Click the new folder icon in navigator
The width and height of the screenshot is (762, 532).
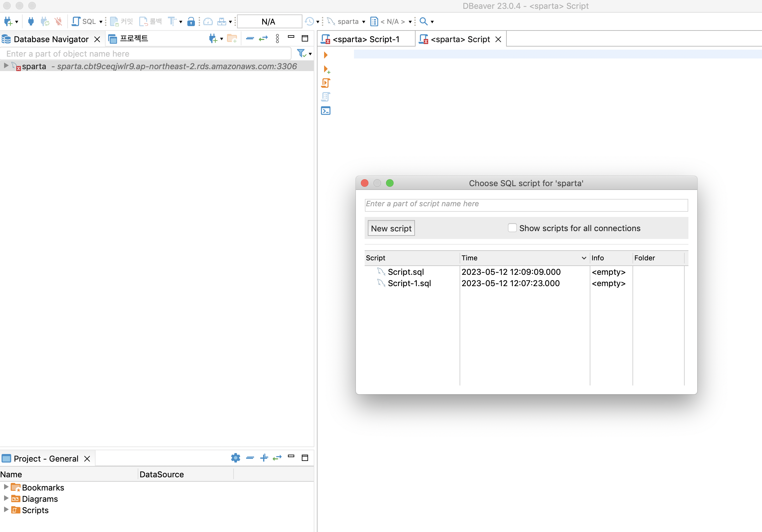(232, 39)
